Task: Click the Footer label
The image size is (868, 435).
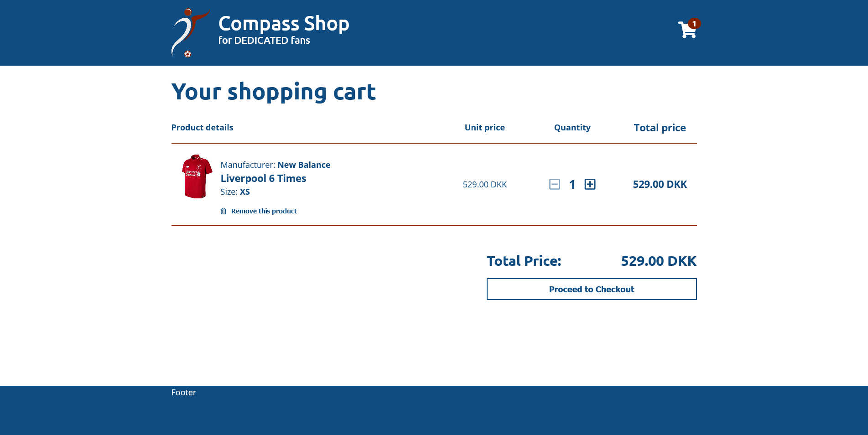Action: click(x=183, y=392)
